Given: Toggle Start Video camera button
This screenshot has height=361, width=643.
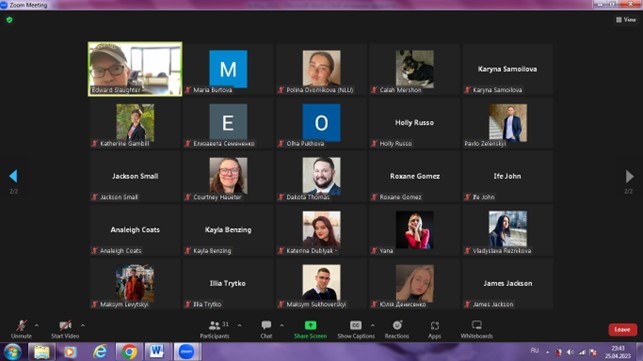Looking at the screenshot, I should (x=65, y=329).
